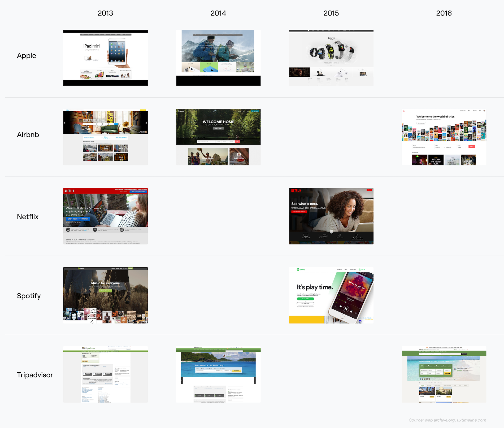The width and height of the screenshot is (504, 428).
Task: Click the 2014 column header
Action: click(x=218, y=13)
